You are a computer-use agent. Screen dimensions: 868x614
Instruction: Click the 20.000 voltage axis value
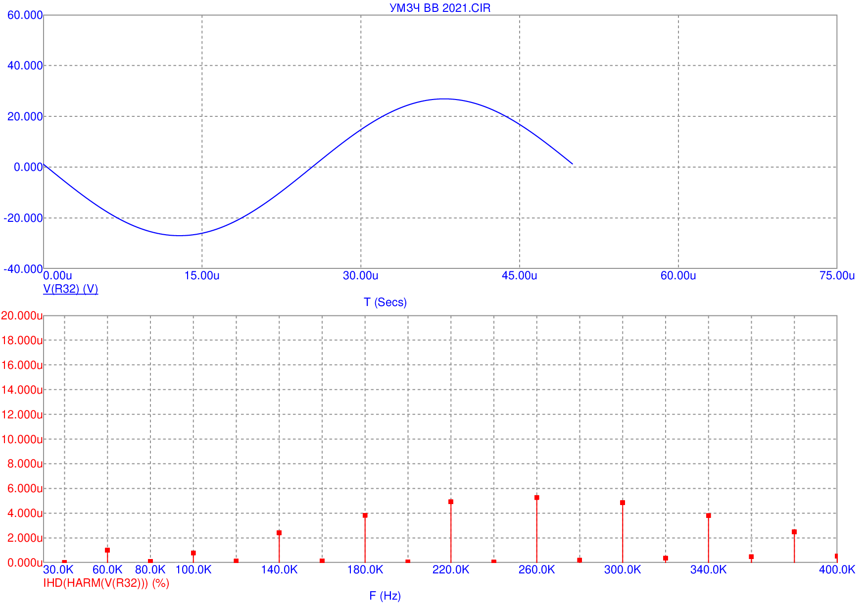tap(25, 117)
